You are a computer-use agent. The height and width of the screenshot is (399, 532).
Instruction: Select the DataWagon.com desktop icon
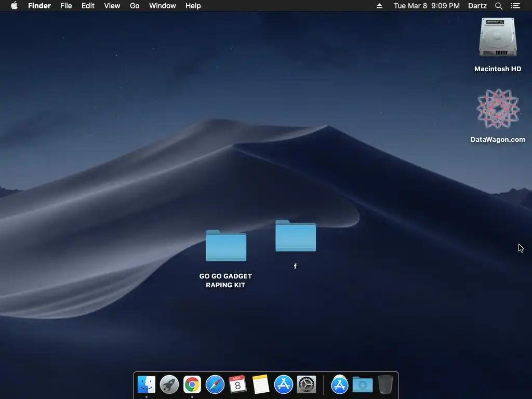[498, 109]
